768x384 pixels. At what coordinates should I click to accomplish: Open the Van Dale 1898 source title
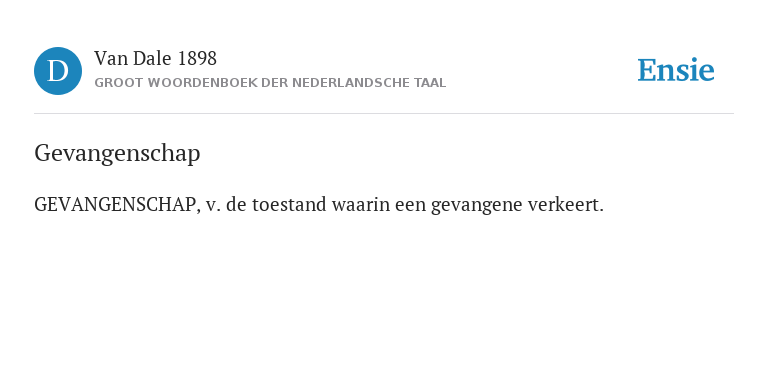pyautogui.click(x=155, y=59)
